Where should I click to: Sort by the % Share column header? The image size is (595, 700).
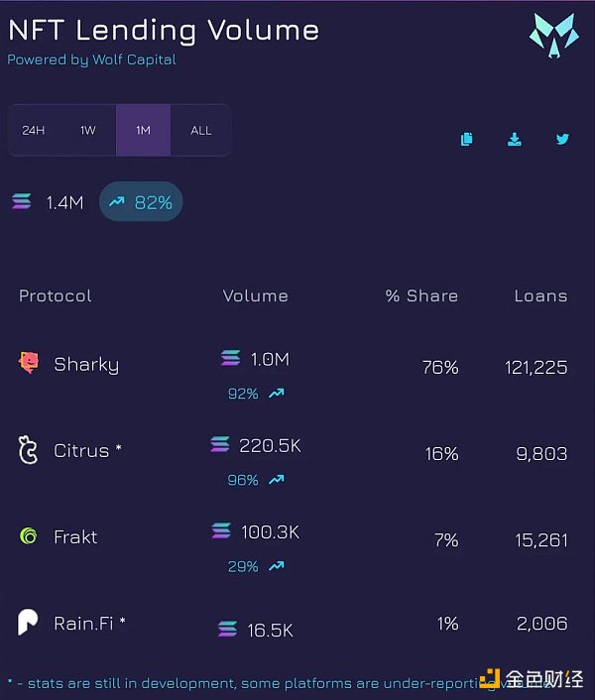pos(421,295)
